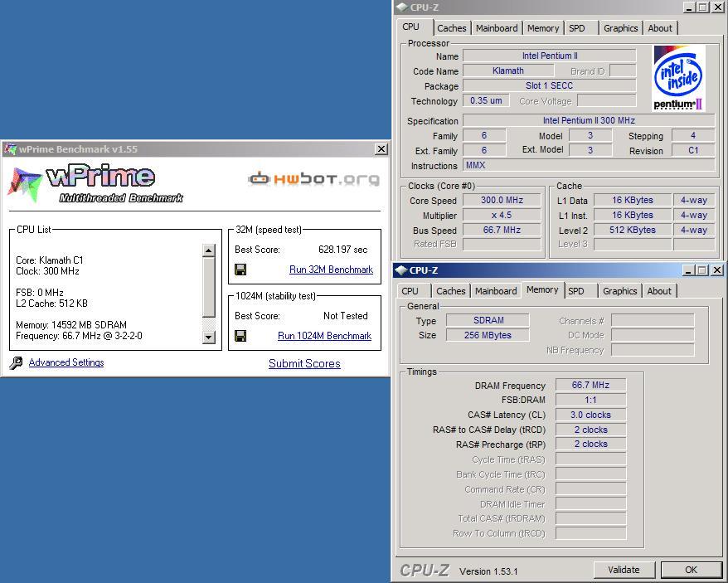
Task: Click the Code Name field showing Klamath
Action: click(x=508, y=70)
